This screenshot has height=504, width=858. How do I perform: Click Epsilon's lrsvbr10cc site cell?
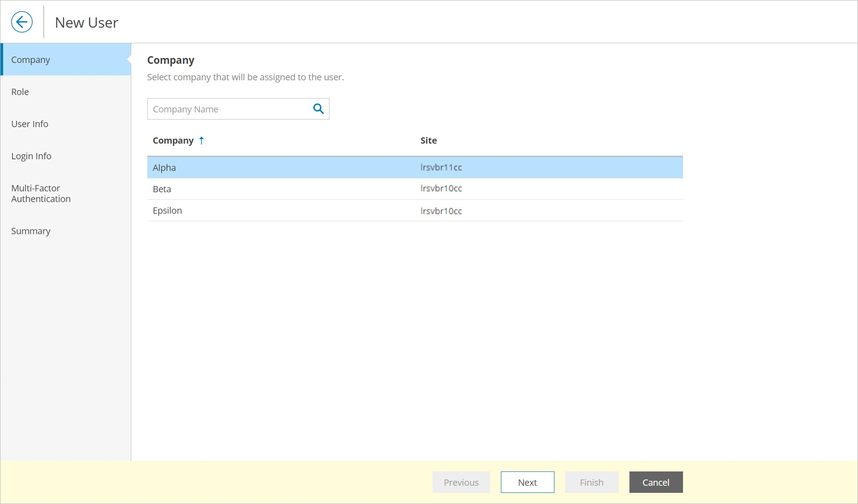click(x=441, y=211)
